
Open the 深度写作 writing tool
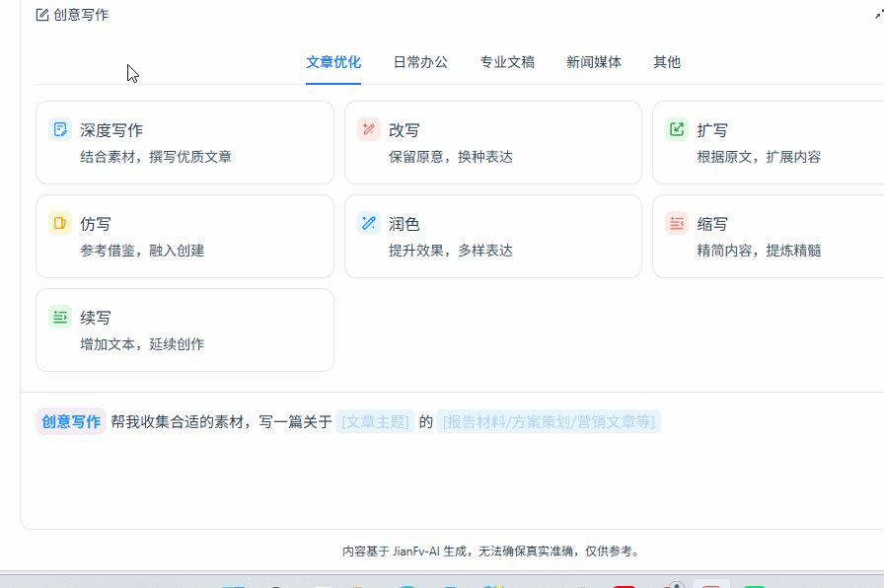point(184,142)
